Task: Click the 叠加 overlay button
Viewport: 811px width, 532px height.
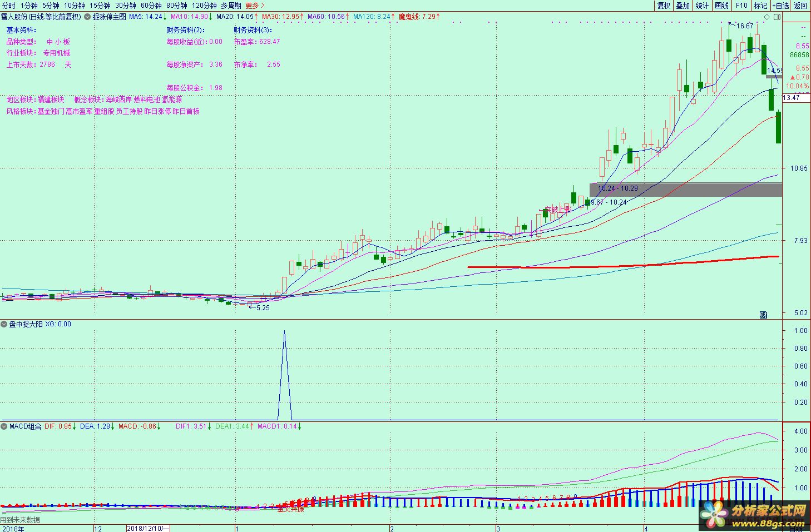Action: pyautogui.click(x=683, y=6)
